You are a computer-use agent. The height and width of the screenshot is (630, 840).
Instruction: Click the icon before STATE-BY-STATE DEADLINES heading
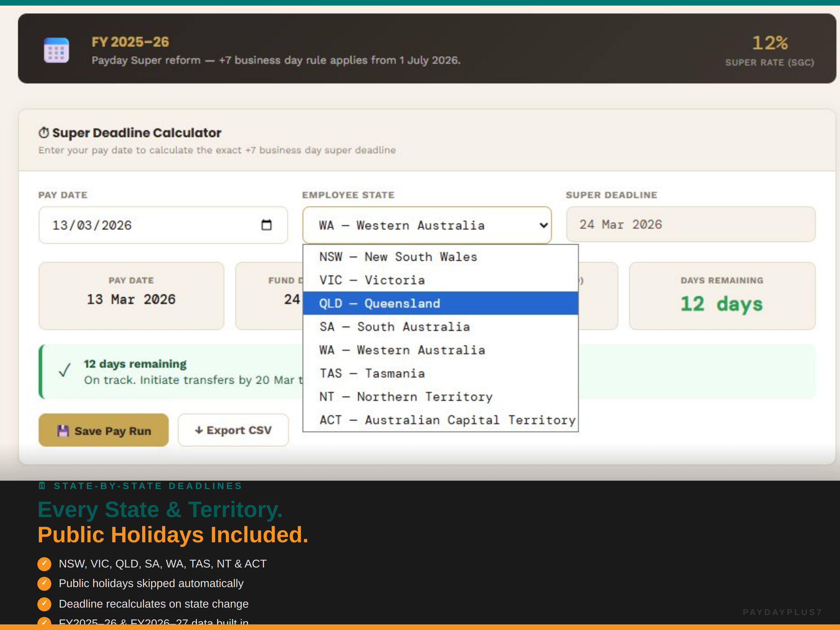[x=43, y=485]
